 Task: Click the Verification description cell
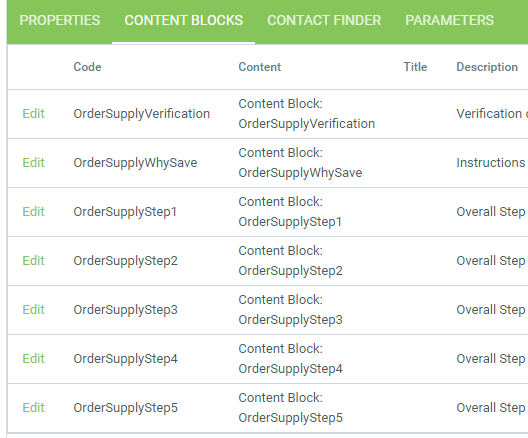(x=492, y=114)
